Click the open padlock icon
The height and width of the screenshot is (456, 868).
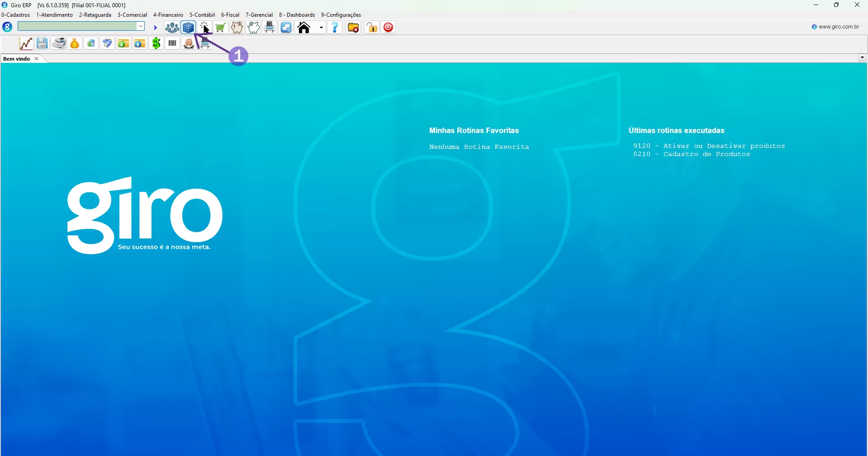click(372, 28)
